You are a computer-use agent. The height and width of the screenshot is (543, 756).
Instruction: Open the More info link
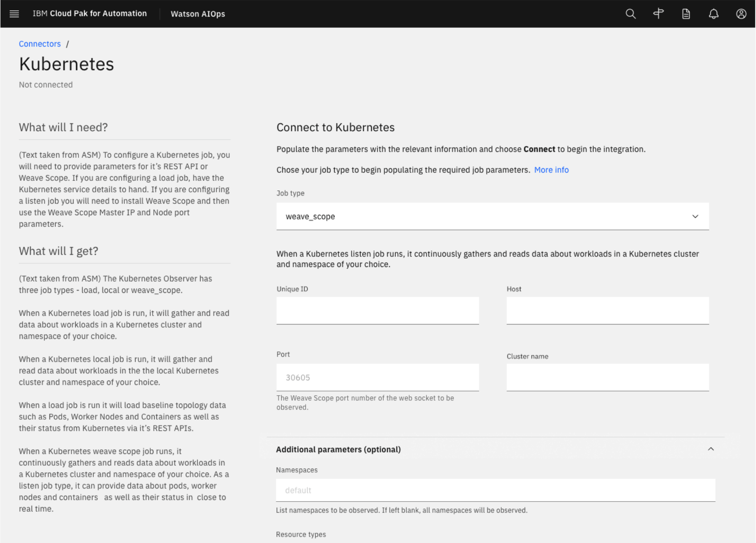coord(551,170)
